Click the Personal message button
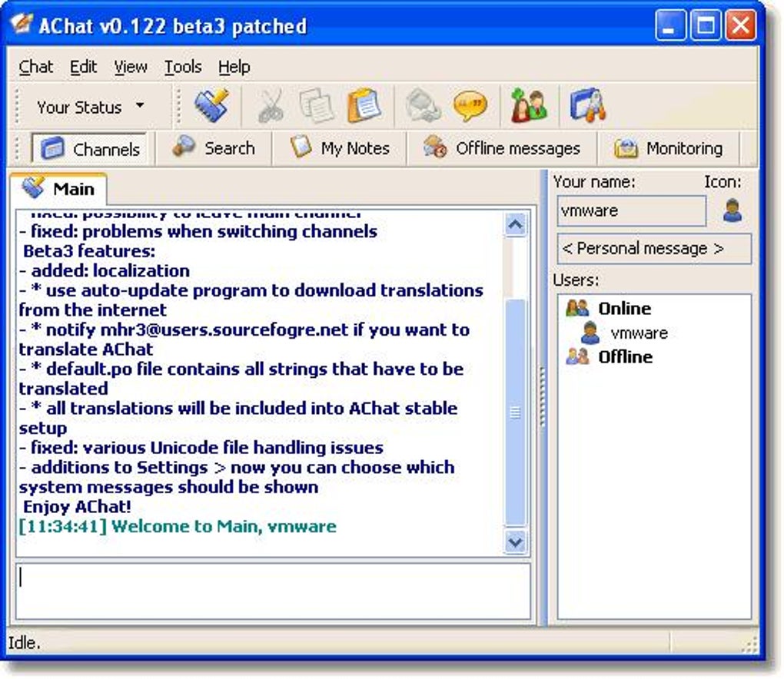 (x=654, y=248)
